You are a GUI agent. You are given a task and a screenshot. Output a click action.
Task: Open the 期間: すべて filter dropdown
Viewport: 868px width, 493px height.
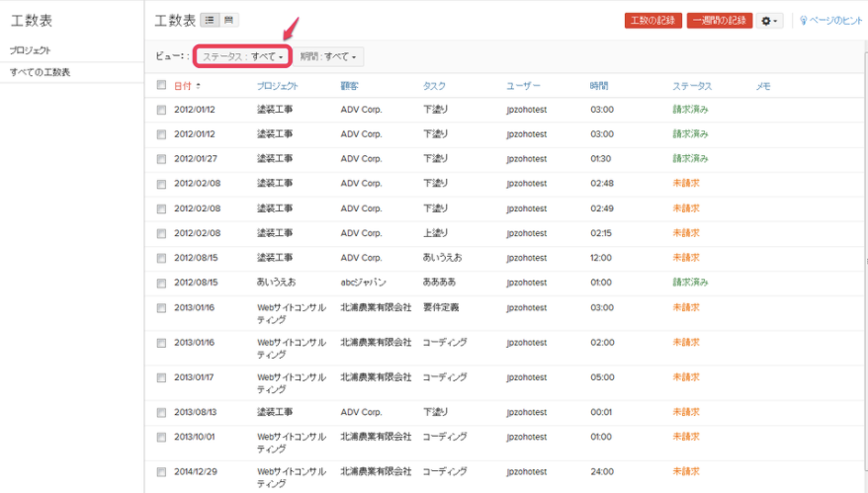[327, 56]
